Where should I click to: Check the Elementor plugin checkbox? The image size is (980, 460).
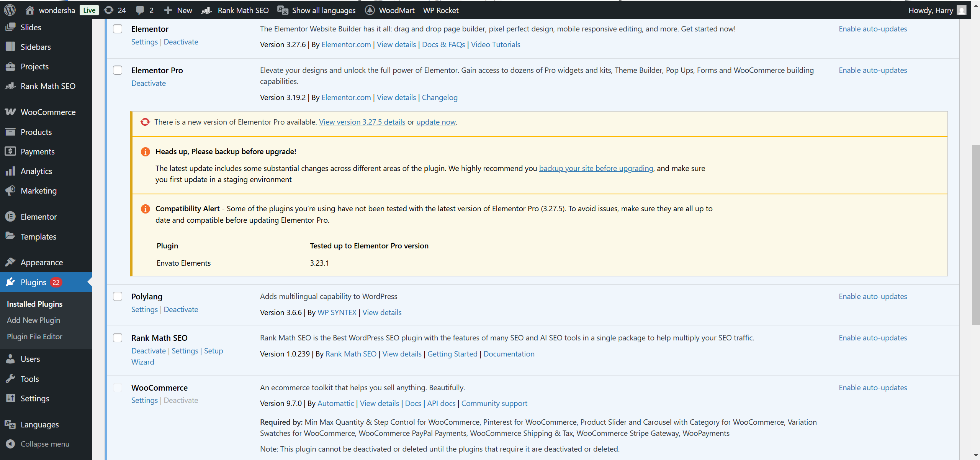[118, 29]
